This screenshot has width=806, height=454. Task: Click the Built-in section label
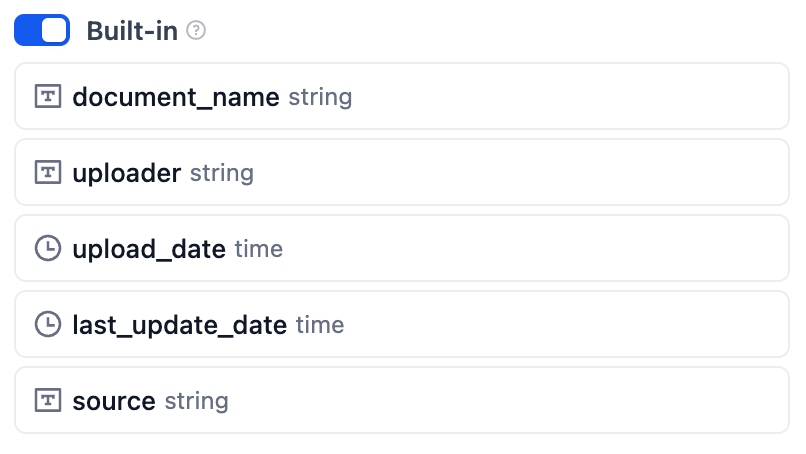[132, 31]
